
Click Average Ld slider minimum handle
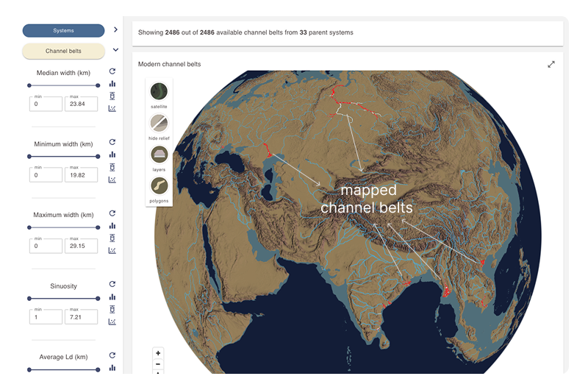coord(29,369)
